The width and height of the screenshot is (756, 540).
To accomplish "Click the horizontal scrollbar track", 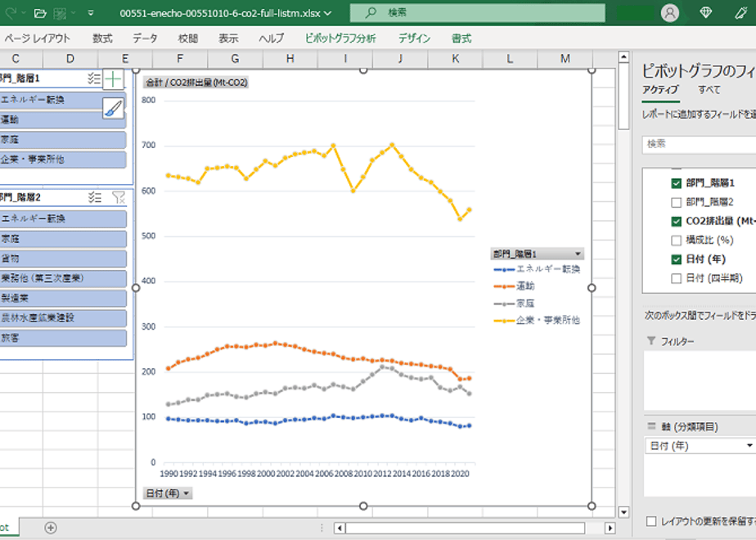I will [466, 528].
